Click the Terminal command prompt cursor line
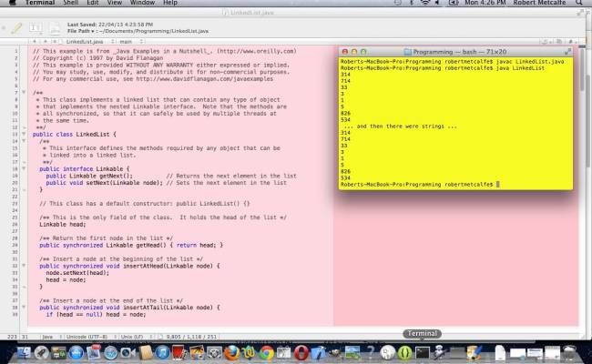The width and height of the screenshot is (592, 364). coord(420,185)
